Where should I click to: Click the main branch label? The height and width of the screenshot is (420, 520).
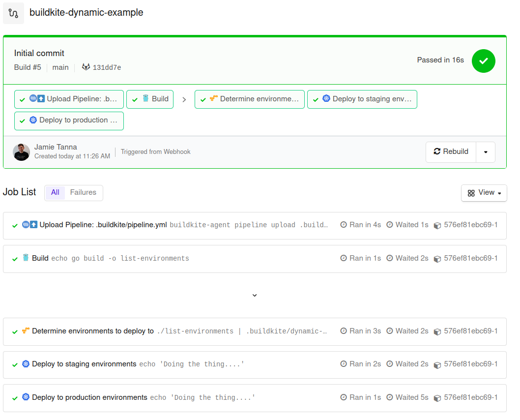pyautogui.click(x=60, y=67)
